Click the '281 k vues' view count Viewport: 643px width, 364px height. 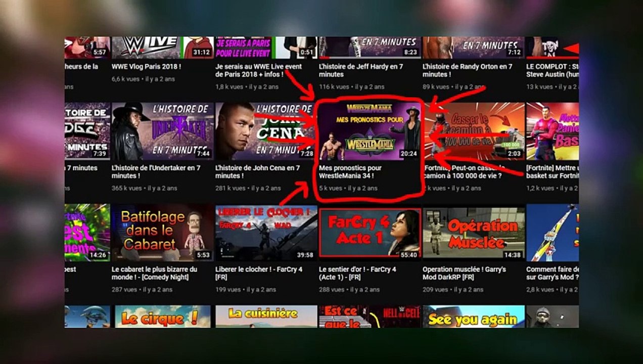(x=230, y=188)
